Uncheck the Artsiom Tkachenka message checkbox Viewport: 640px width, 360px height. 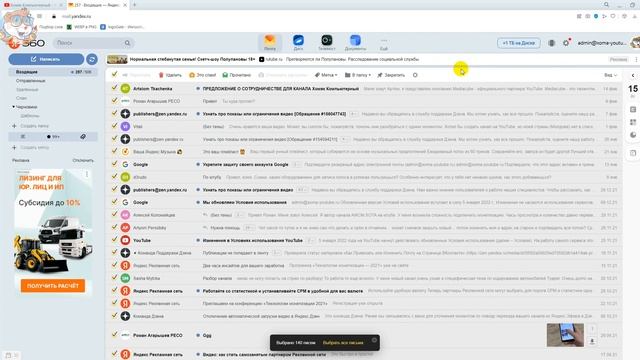[x=115, y=88]
